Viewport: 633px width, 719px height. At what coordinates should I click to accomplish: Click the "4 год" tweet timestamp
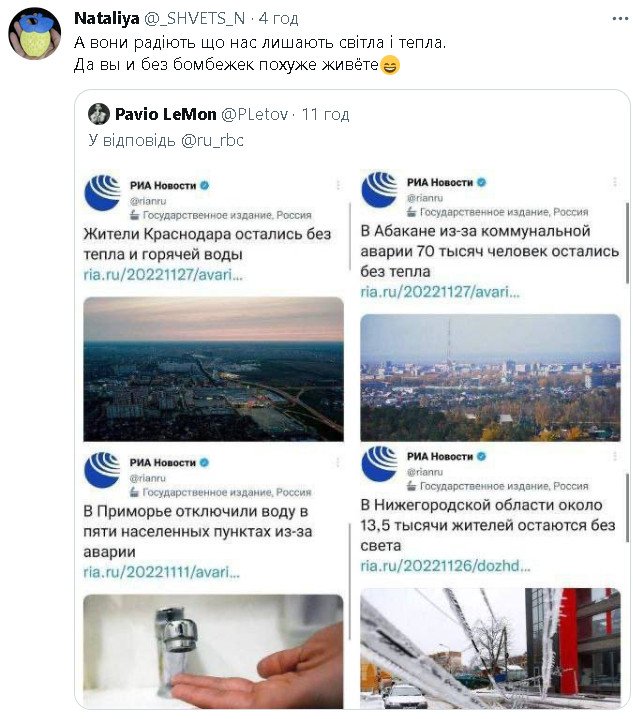(x=280, y=19)
